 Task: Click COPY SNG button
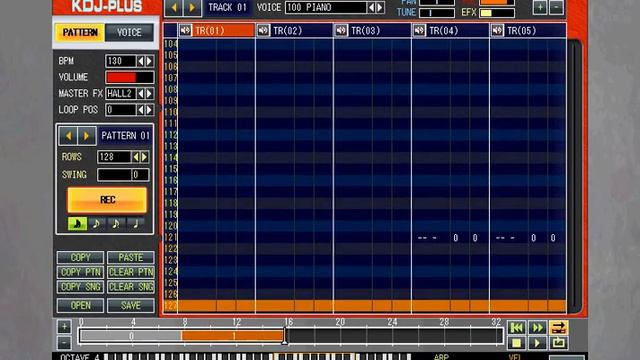(x=80, y=287)
